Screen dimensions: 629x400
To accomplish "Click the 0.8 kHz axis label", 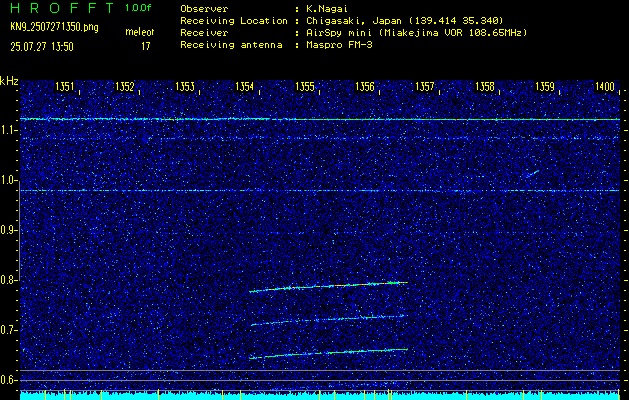I will (8, 280).
